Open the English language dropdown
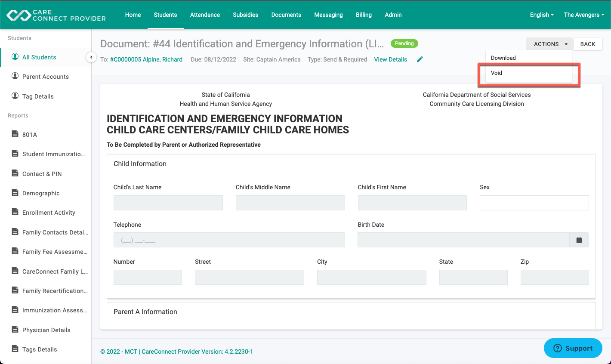The image size is (611, 364). pos(542,15)
